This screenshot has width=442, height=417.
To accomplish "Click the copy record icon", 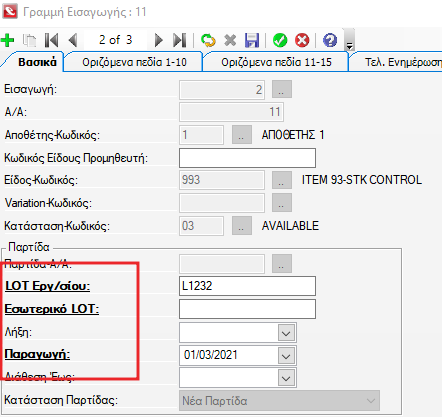I will (29, 40).
